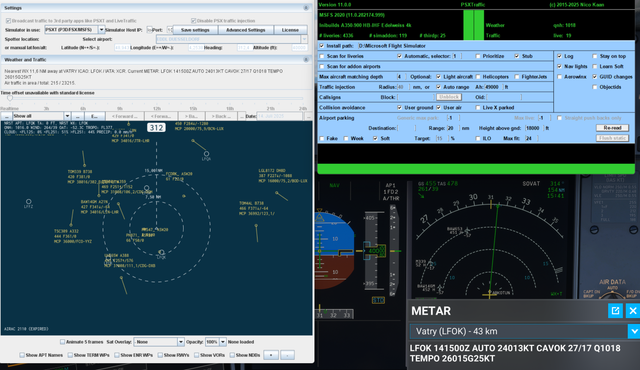Click the Flush static button
Viewport: 640px width, 370px height.
click(x=612, y=138)
